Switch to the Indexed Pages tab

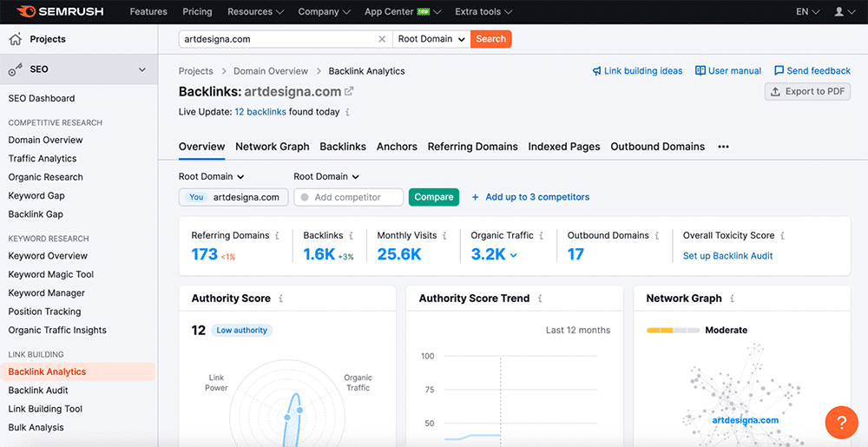pyautogui.click(x=564, y=148)
